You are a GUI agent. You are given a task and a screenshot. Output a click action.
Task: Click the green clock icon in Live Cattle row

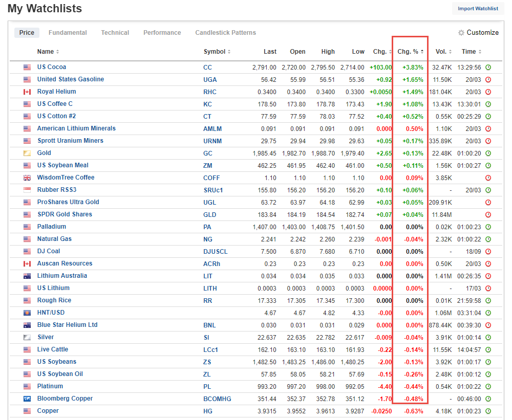pos(488,350)
